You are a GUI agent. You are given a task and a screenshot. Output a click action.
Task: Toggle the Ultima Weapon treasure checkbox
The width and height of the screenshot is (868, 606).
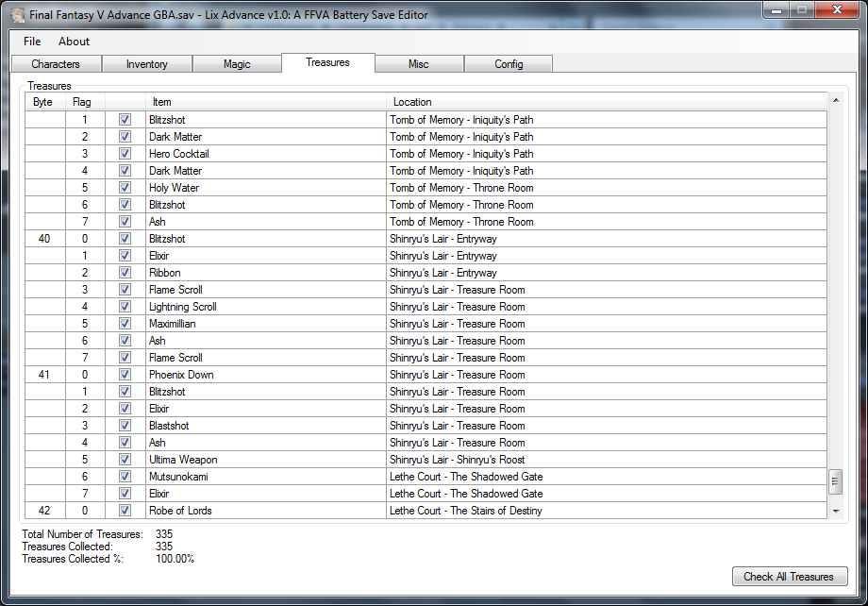click(x=125, y=459)
